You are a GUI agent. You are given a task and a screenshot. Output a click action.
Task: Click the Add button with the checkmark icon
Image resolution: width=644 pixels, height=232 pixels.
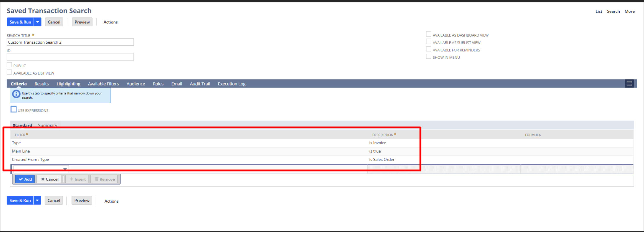[x=25, y=179]
